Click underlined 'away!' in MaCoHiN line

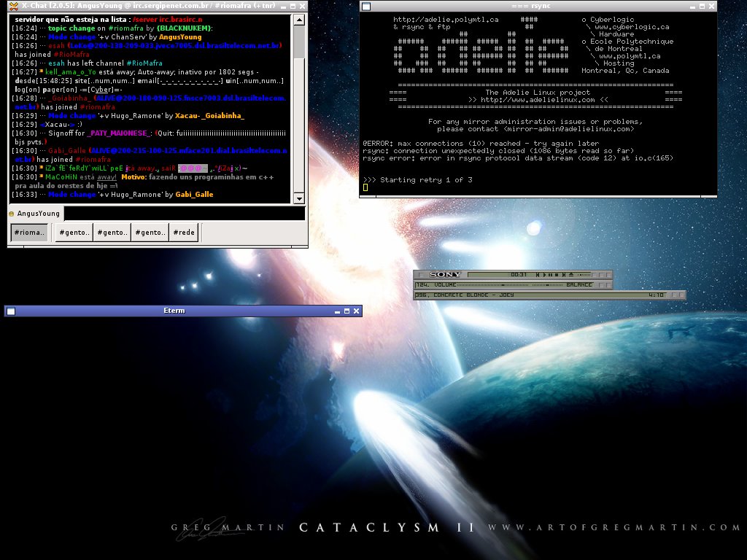[107, 177]
